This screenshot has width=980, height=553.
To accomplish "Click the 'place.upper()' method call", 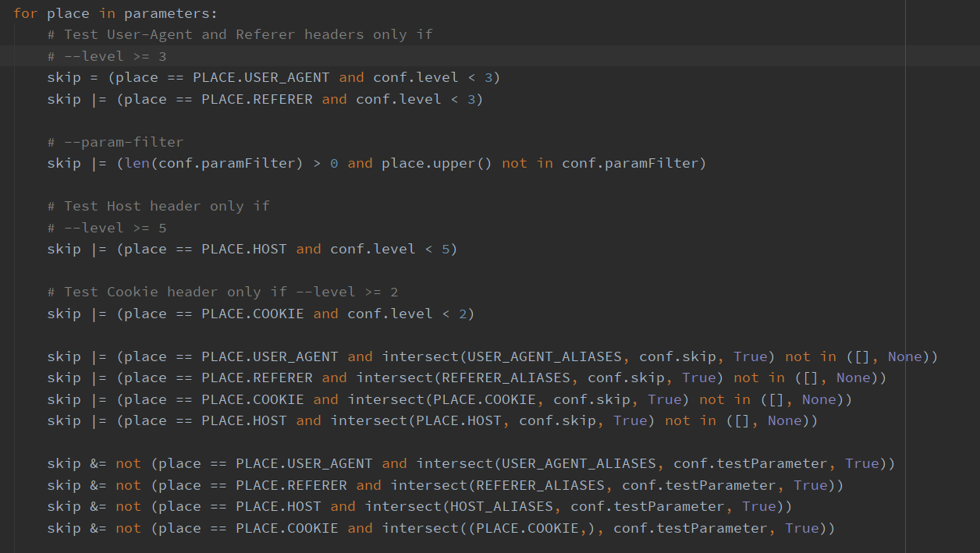I will tap(436, 163).
